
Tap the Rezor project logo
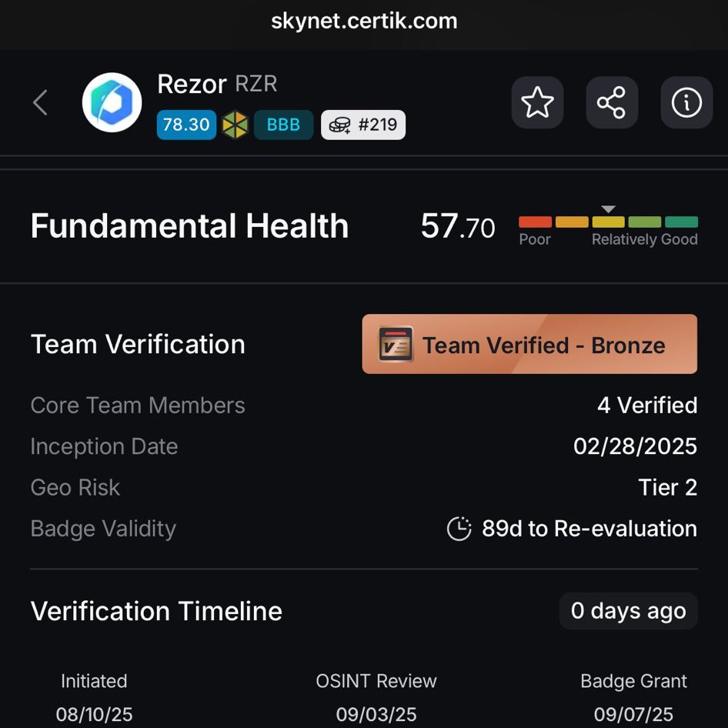(x=112, y=102)
